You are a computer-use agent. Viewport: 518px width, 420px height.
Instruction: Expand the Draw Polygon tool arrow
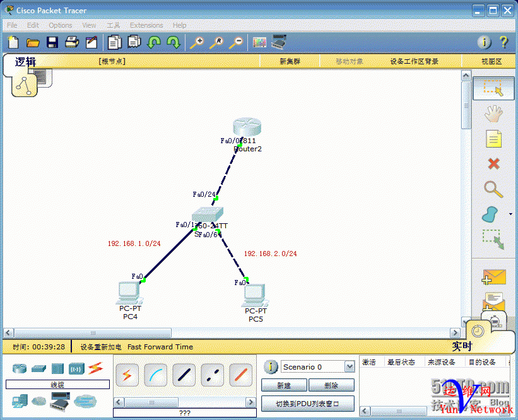click(510, 214)
